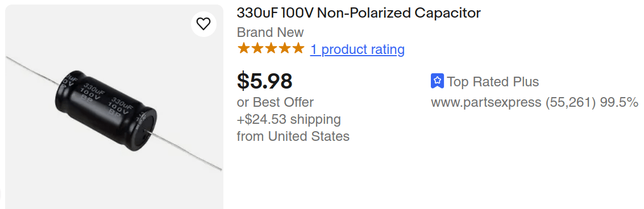Viewport: 644px width, 209px height.
Task: Open the 330uF 100V Non-Polarized Capacitor listing title
Action: (359, 13)
